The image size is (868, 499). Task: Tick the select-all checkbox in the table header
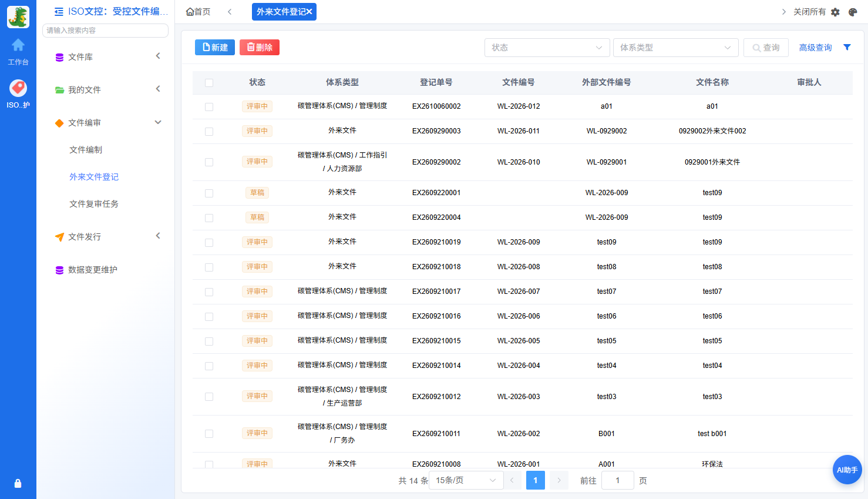(209, 83)
